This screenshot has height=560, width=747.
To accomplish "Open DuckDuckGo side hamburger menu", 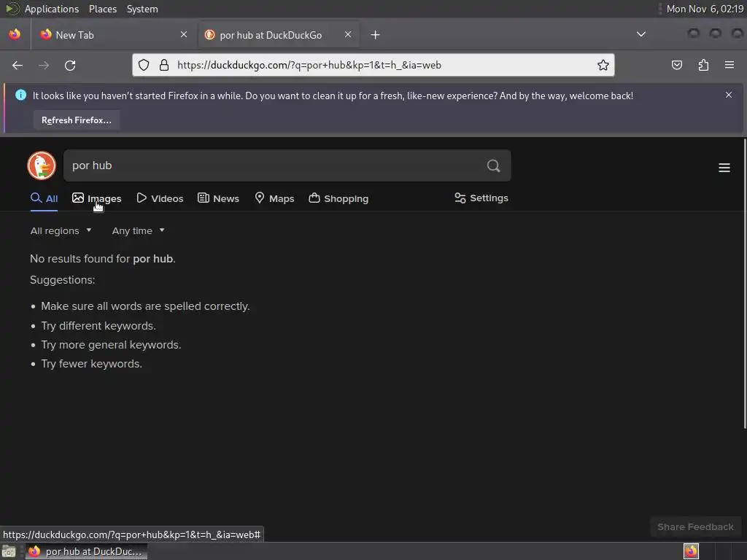I will 724,168.
